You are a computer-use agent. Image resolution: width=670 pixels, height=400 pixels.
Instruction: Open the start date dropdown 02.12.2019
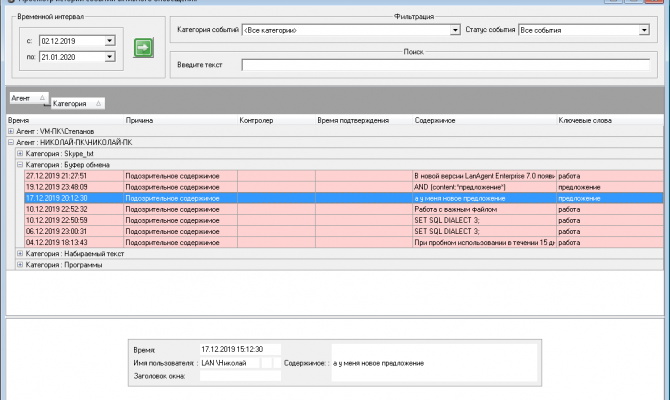[x=109, y=41]
